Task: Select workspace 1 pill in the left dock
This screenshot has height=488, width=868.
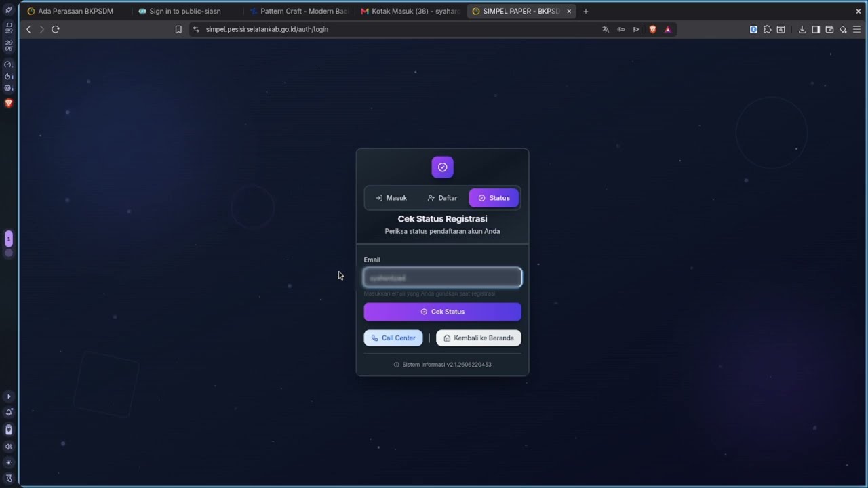Action: [x=9, y=239]
